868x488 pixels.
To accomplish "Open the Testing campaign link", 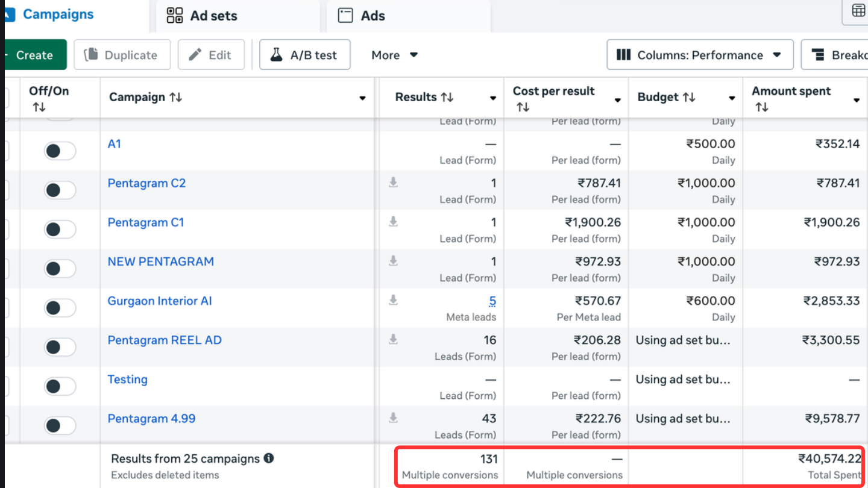I will click(x=127, y=380).
